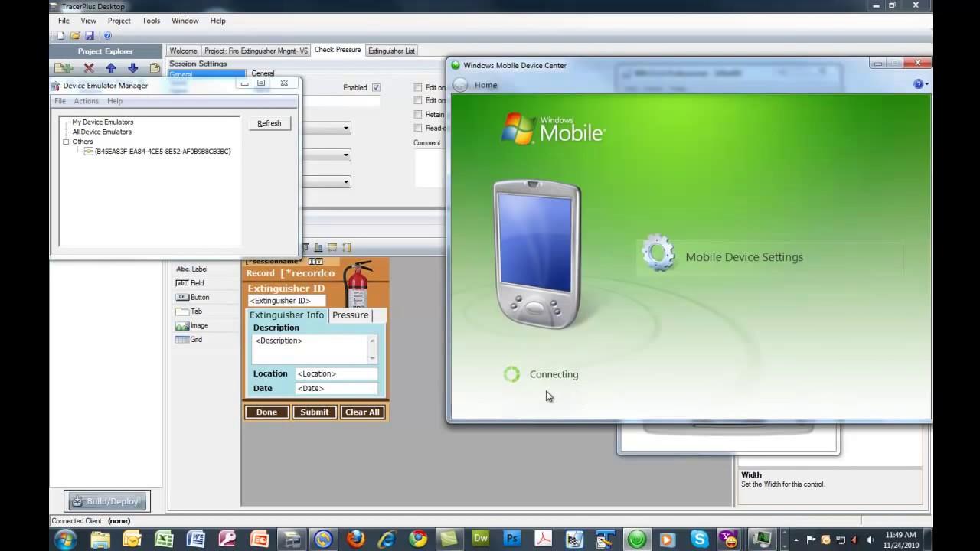Select the Extinguisher Info tab on the form
The image size is (980, 551).
point(286,315)
